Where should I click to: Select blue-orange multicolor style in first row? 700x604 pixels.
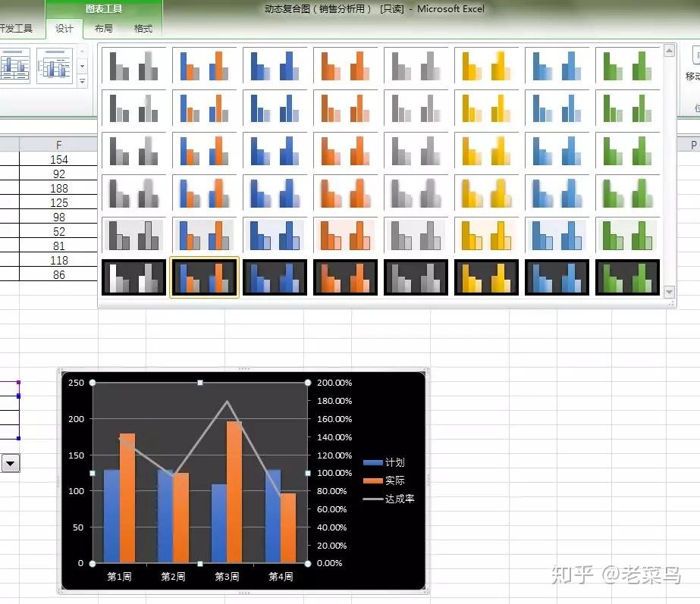(205, 66)
